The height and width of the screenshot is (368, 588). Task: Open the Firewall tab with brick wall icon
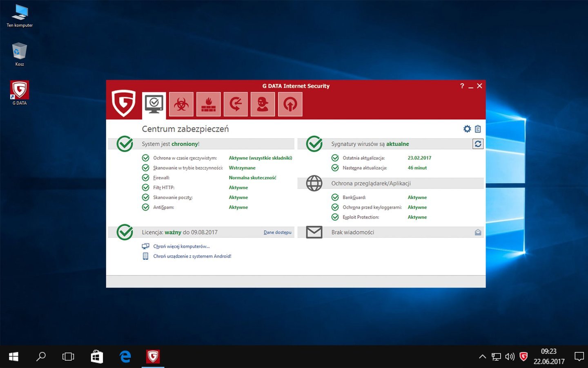pyautogui.click(x=208, y=104)
